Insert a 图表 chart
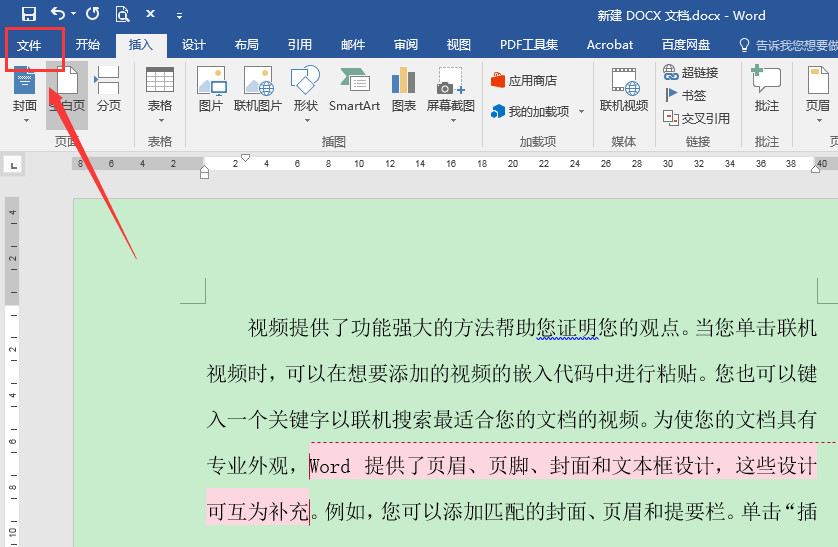 coord(404,89)
